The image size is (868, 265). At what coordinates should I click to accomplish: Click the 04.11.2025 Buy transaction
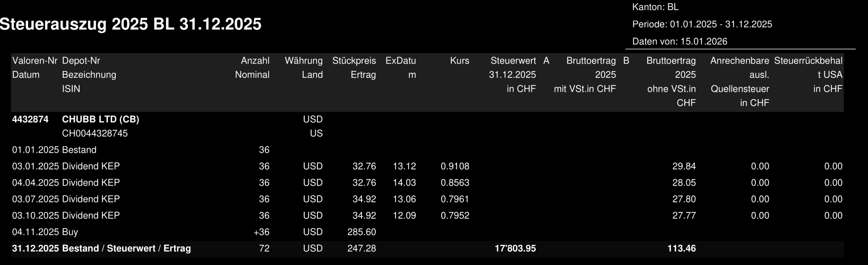pos(45,232)
